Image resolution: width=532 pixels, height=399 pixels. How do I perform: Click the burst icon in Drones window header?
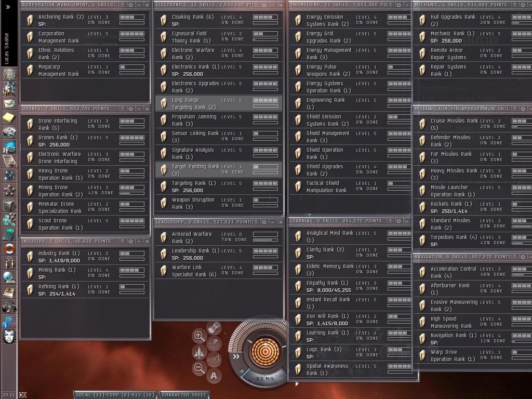coord(123,109)
